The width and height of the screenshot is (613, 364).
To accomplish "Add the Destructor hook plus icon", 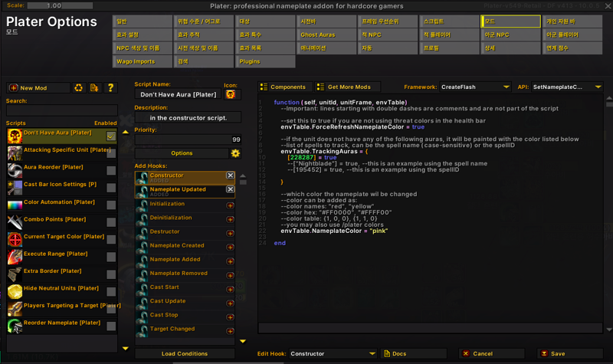I will 231,234.
